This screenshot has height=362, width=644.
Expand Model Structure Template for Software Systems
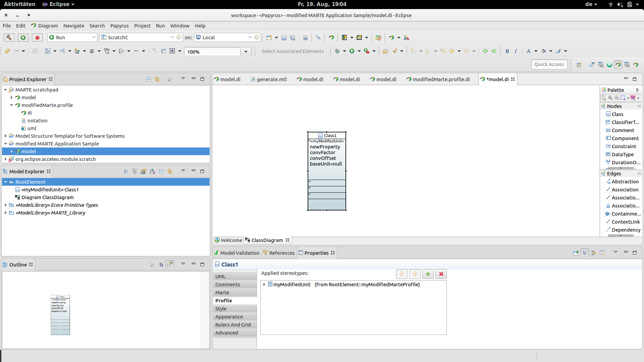[6, 136]
